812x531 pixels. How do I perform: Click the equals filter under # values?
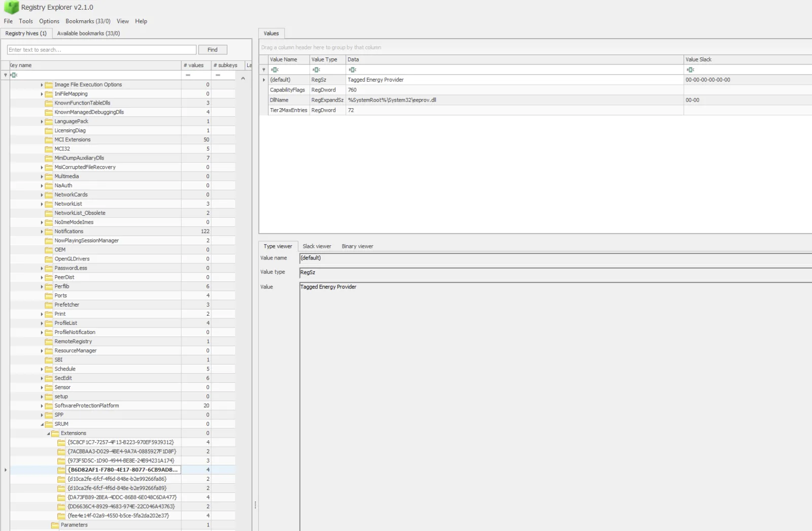[x=188, y=75]
